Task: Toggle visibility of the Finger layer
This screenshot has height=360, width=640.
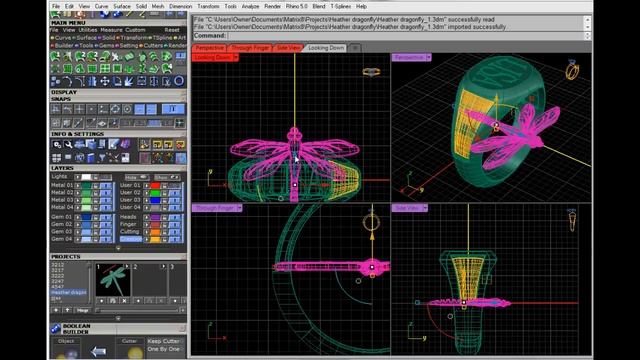Action: 175,224
